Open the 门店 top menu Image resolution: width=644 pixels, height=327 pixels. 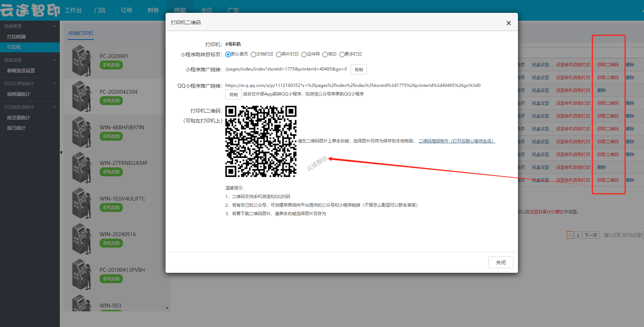100,10
